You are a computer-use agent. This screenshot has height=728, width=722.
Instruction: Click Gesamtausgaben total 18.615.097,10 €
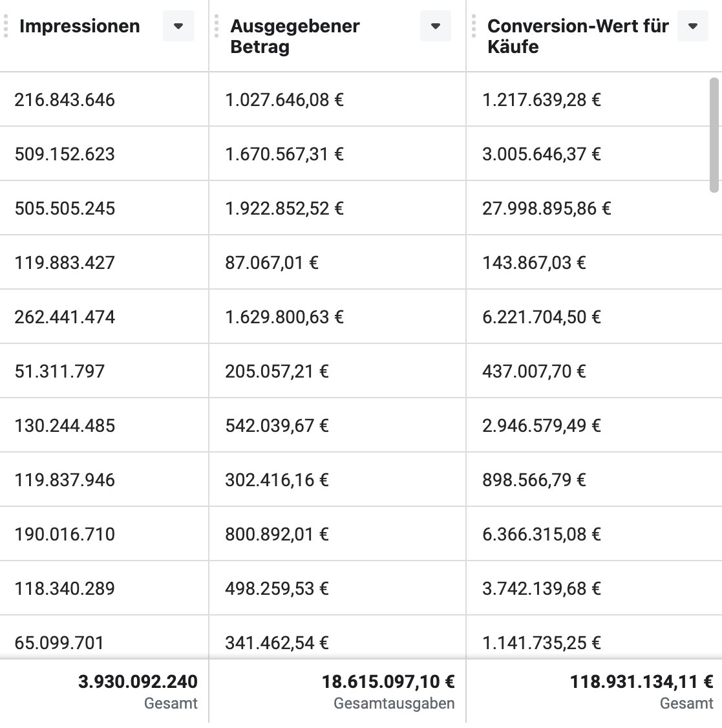click(x=388, y=682)
